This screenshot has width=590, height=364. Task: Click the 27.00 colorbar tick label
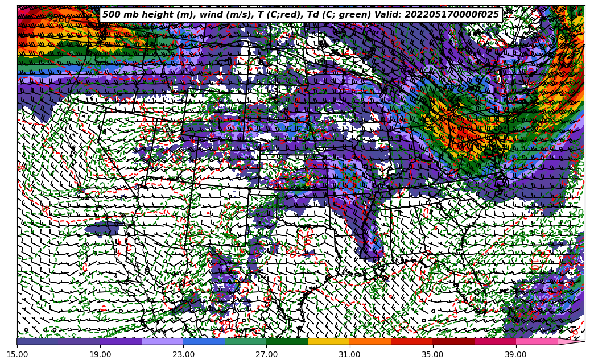point(266,354)
